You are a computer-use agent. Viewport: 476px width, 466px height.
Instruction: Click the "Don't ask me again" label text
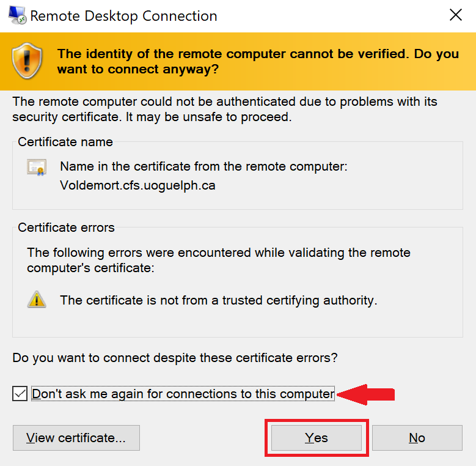click(x=183, y=394)
